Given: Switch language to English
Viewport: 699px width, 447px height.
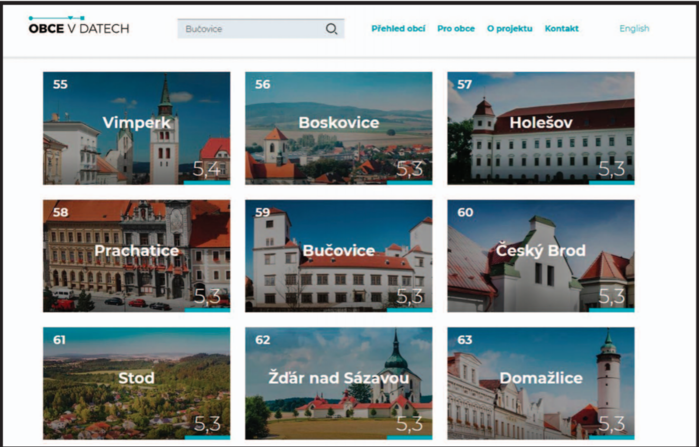Looking at the screenshot, I should (634, 29).
